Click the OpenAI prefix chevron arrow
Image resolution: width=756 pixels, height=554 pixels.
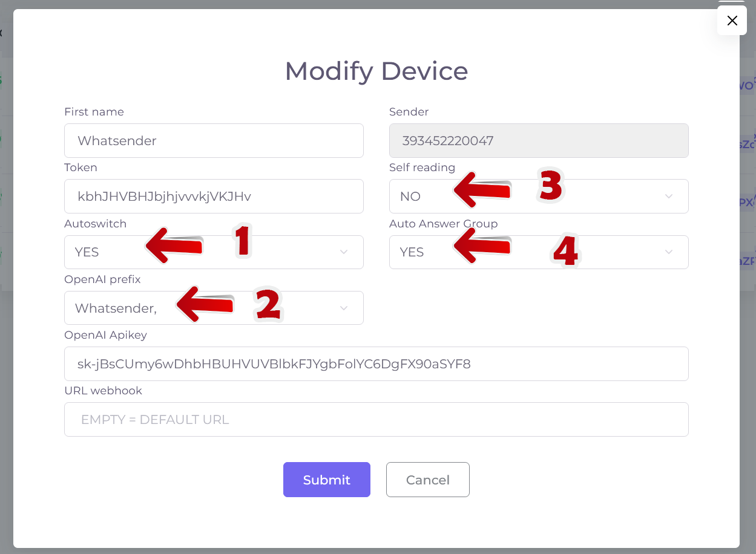pyautogui.click(x=344, y=308)
